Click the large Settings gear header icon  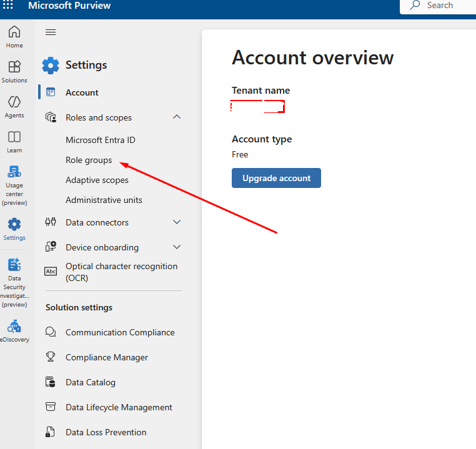[51, 65]
